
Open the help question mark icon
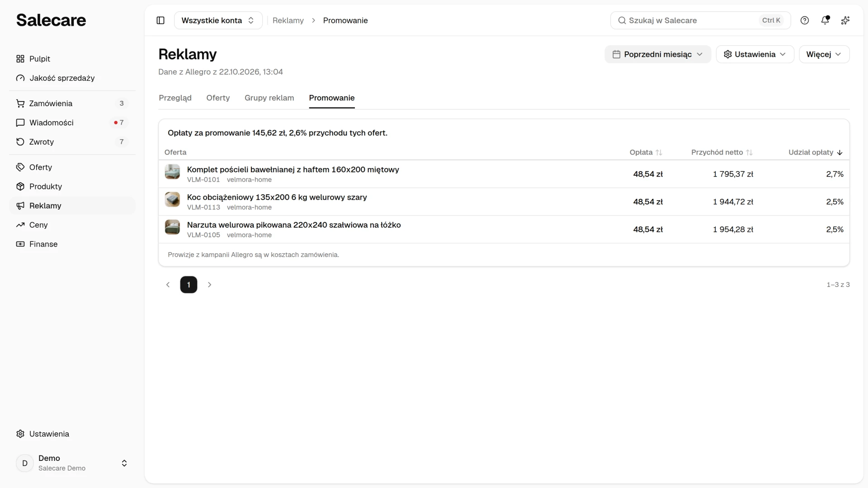(805, 20)
